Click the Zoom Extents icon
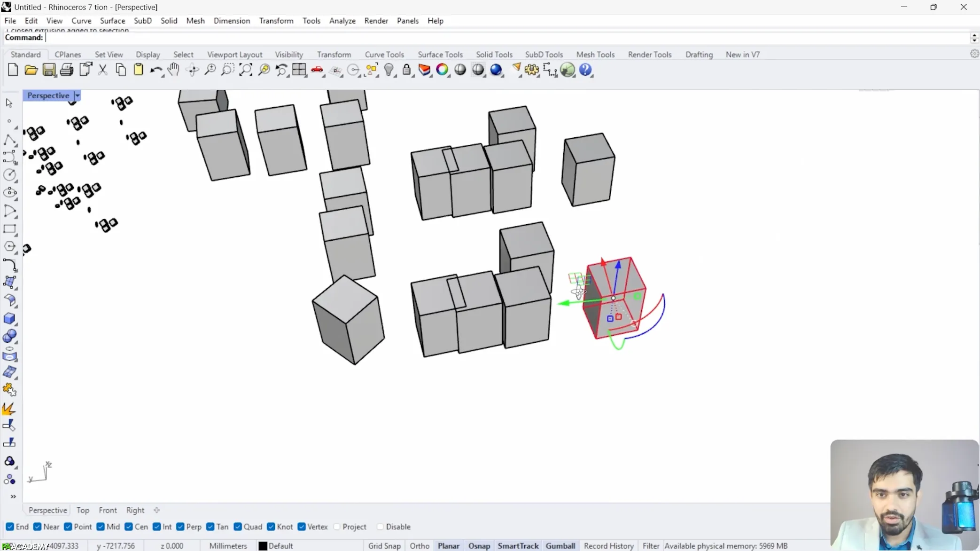The height and width of the screenshot is (551, 980). tap(246, 70)
